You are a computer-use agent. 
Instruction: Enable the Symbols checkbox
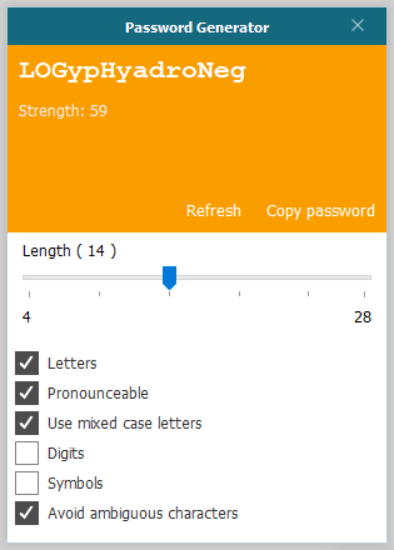tap(27, 483)
